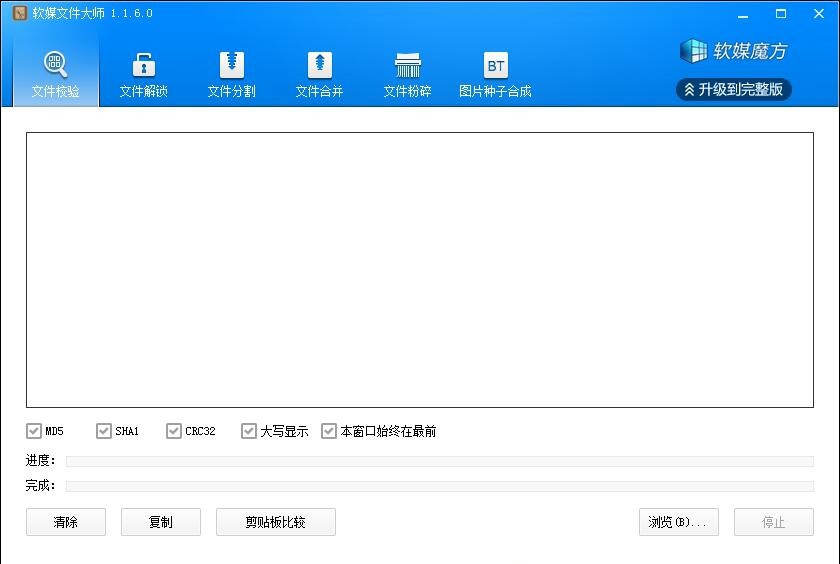Switch to the 文件解锁 file unlock tab
The image size is (840, 564).
point(144,74)
